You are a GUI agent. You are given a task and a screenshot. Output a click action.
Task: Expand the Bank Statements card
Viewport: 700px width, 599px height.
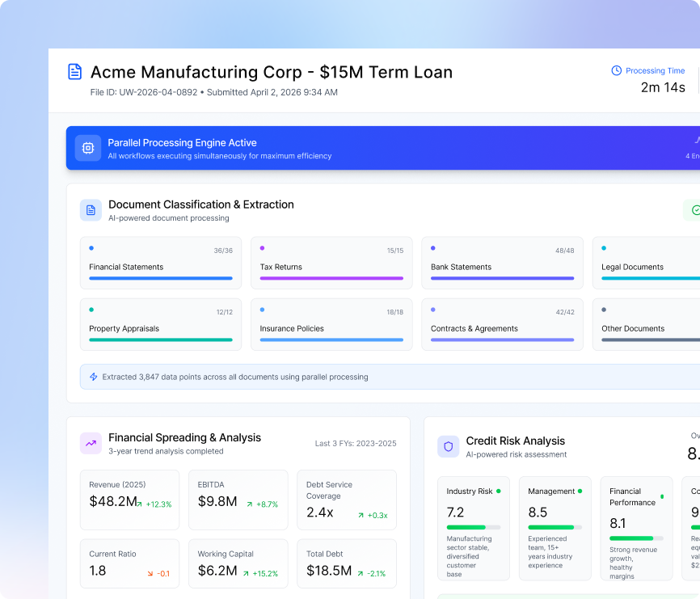point(502,263)
